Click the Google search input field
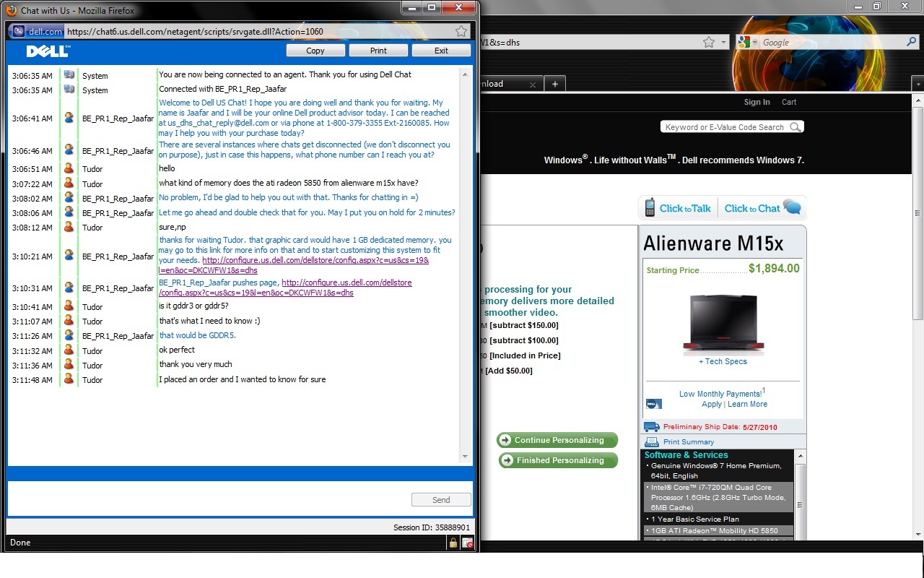This screenshot has height=578, width=924. tap(832, 43)
